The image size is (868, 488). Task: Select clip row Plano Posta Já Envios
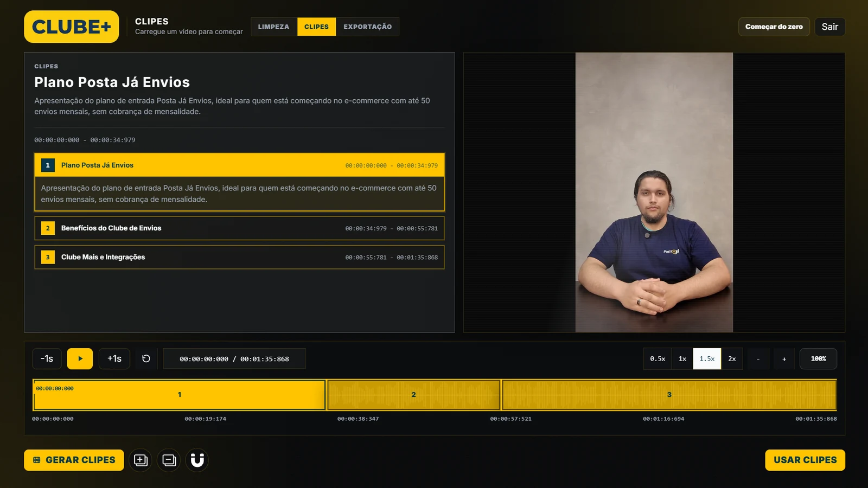(x=239, y=165)
